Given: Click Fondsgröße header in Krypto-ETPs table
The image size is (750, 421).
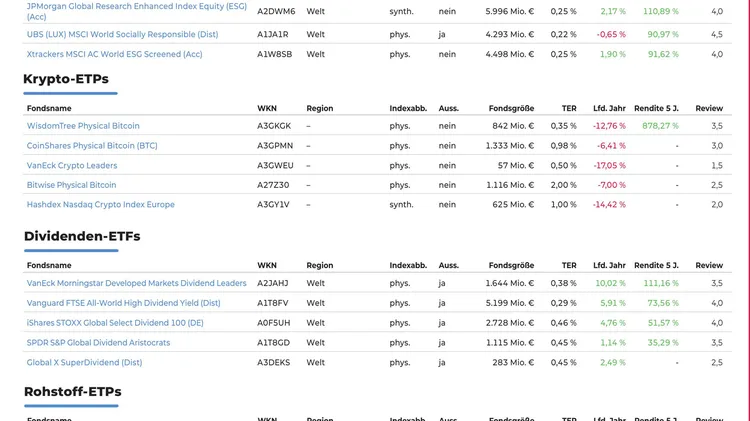Looking at the screenshot, I should click(x=511, y=108).
